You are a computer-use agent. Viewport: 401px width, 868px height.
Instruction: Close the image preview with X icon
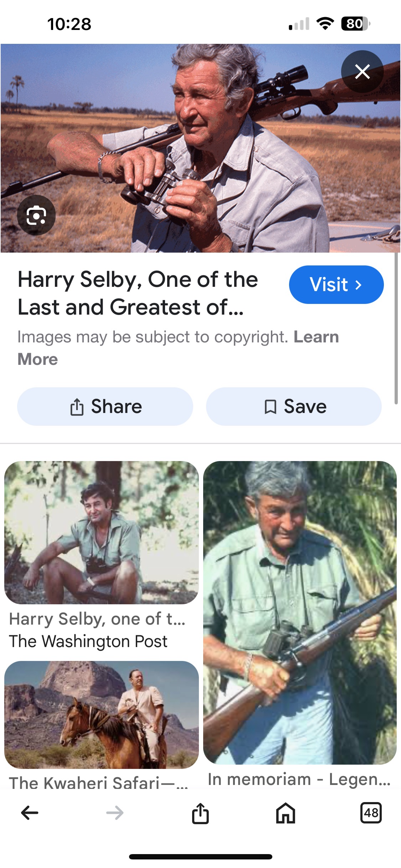pyautogui.click(x=362, y=72)
